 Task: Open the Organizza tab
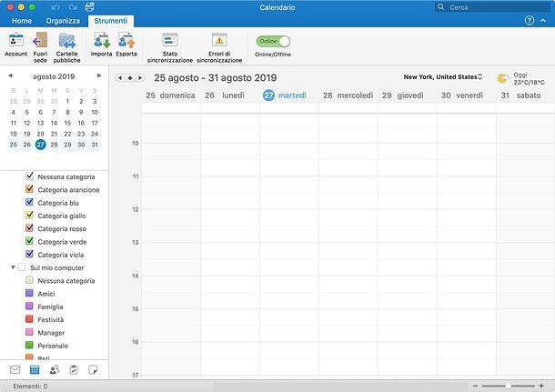(x=63, y=21)
